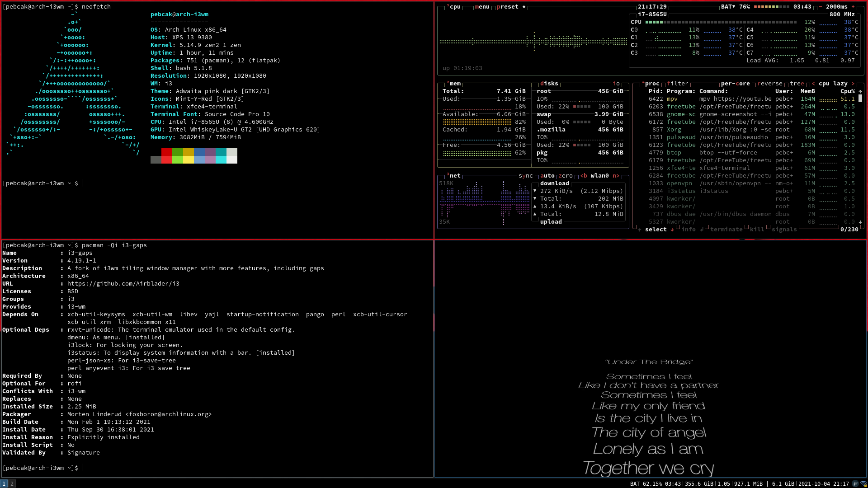Switch to next network interface n>
Image resolution: width=868 pixels, height=488 pixels.
tap(616, 176)
